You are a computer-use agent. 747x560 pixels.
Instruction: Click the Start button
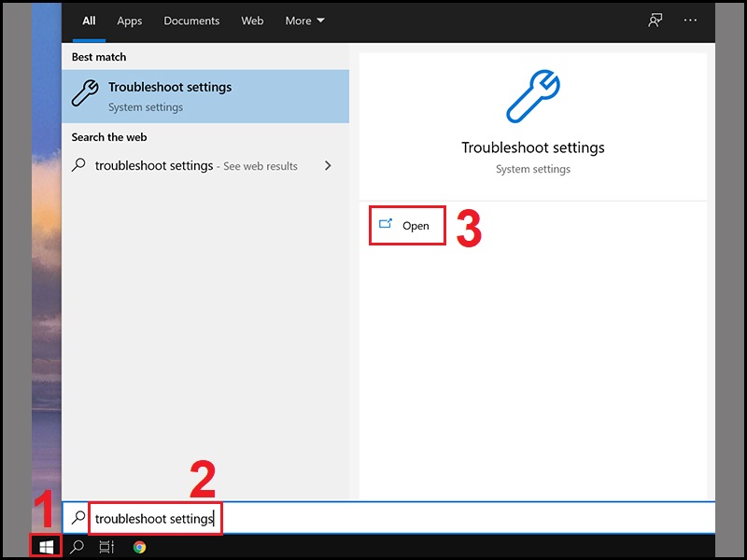pos(44,547)
